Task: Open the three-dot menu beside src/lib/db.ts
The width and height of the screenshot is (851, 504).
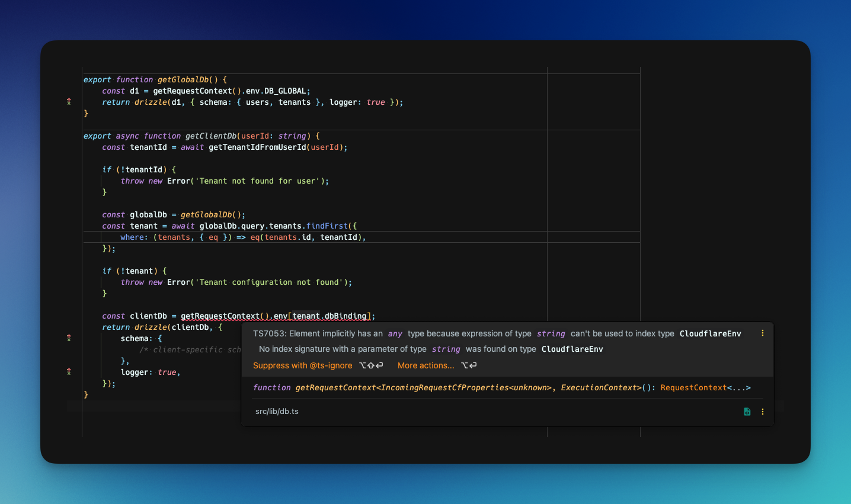Action: click(763, 412)
